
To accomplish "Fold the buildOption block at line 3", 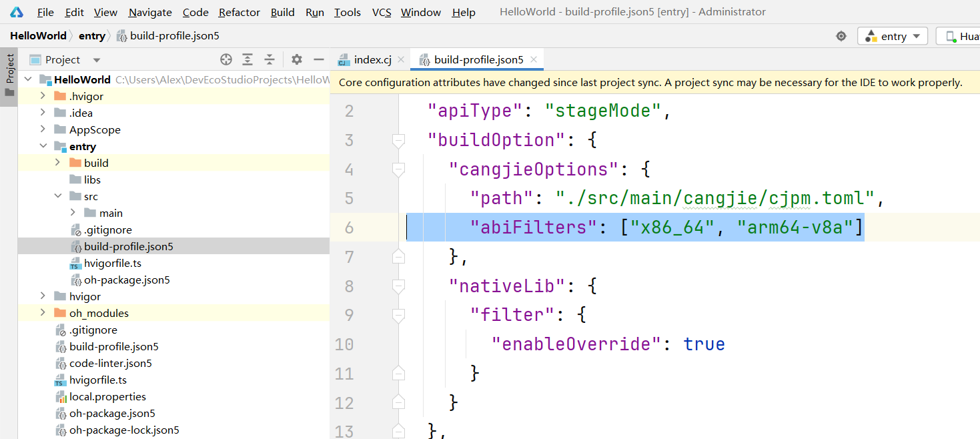I will point(398,140).
